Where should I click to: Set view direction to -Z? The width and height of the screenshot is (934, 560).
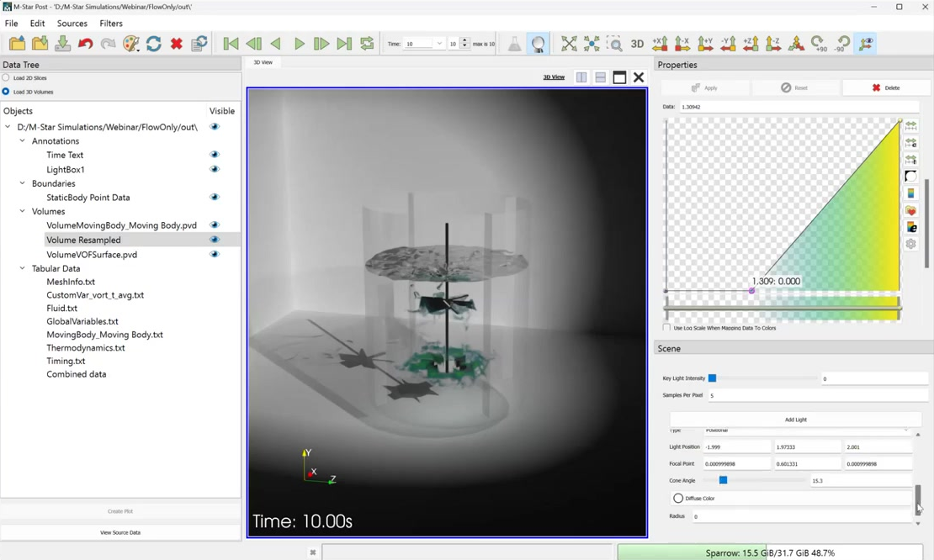tap(773, 44)
